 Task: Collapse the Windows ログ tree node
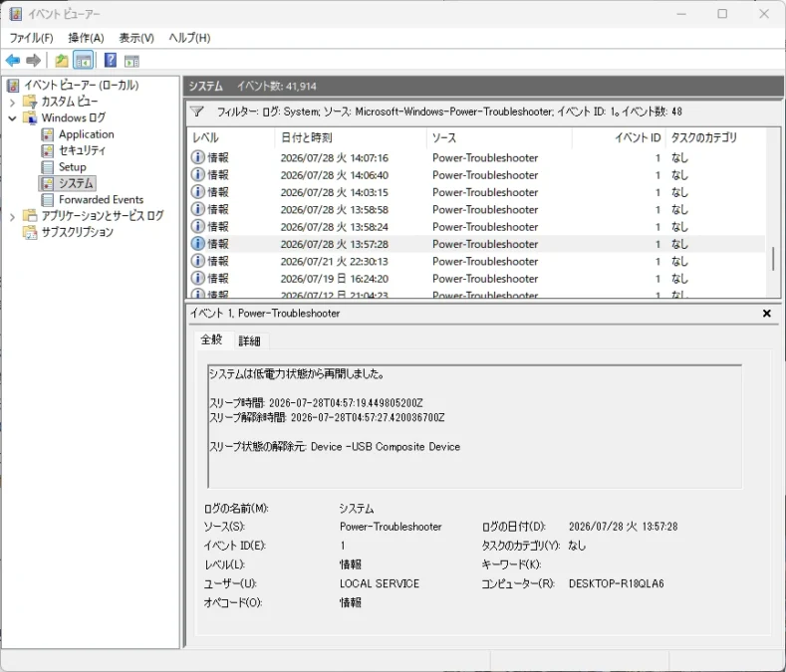pos(13,118)
